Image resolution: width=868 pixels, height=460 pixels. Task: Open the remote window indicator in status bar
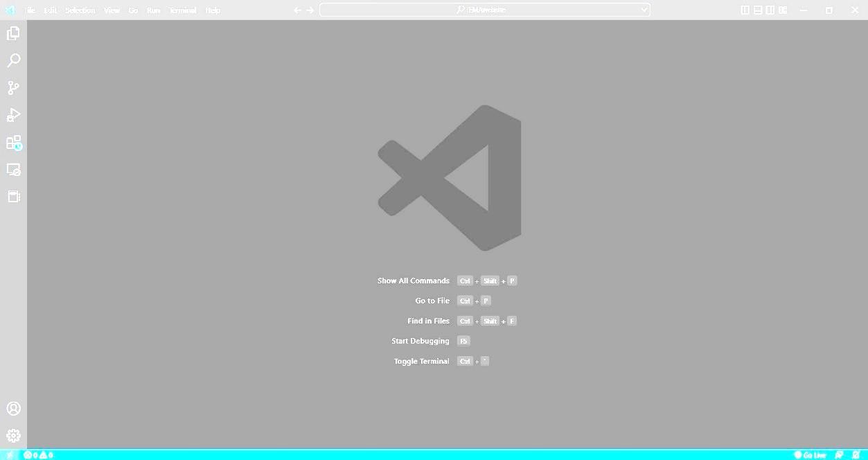point(9,455)
